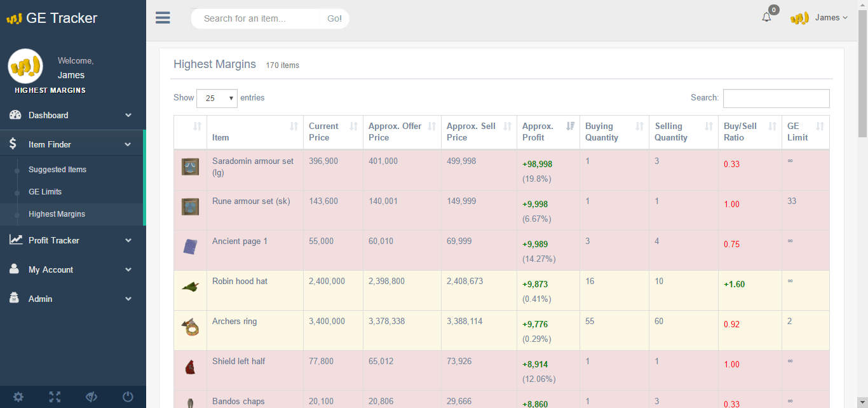
Task: Click the power logout icon in sidebar footer
Action: tap(128, 397)
